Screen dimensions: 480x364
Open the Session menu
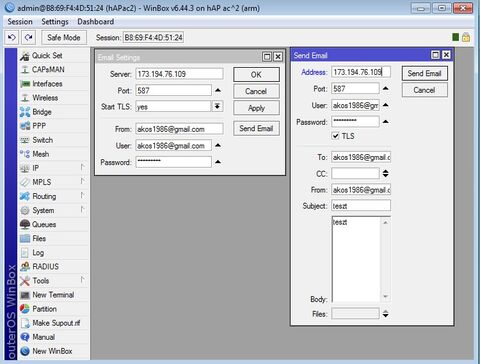[x=20, y=22]
